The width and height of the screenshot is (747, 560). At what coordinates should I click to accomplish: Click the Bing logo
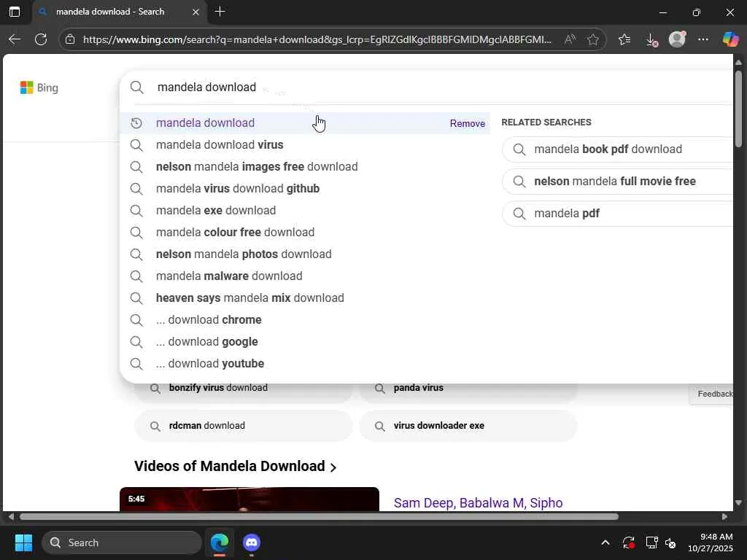(39, 87)
